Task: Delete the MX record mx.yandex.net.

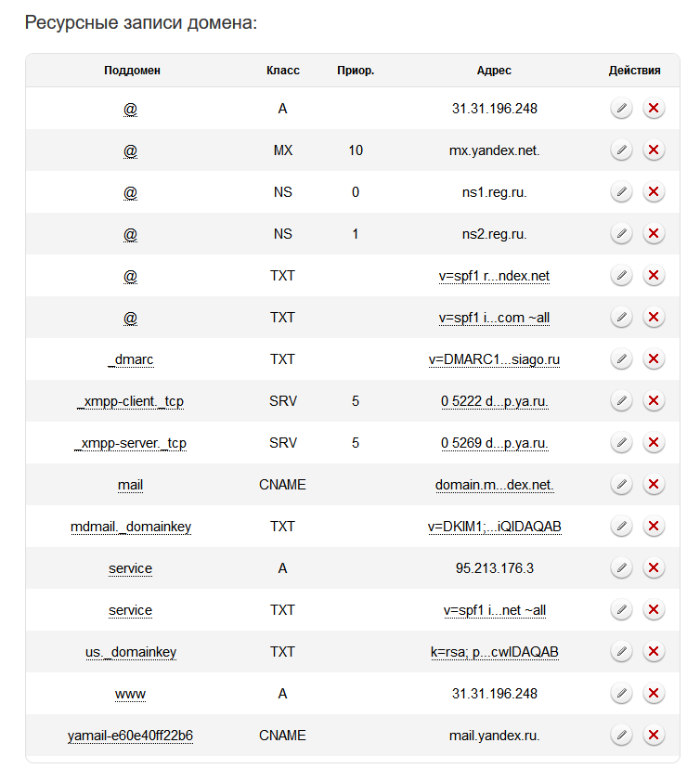Action: point(654,150)
